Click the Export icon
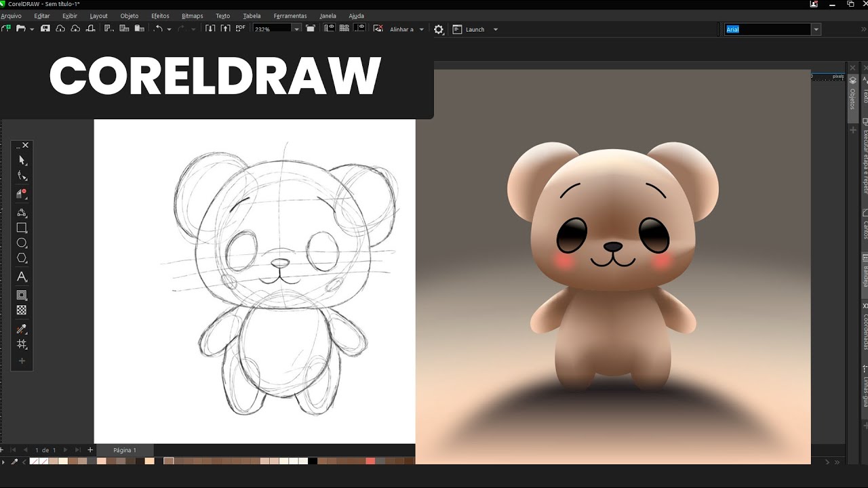 (x=225, y=29)
